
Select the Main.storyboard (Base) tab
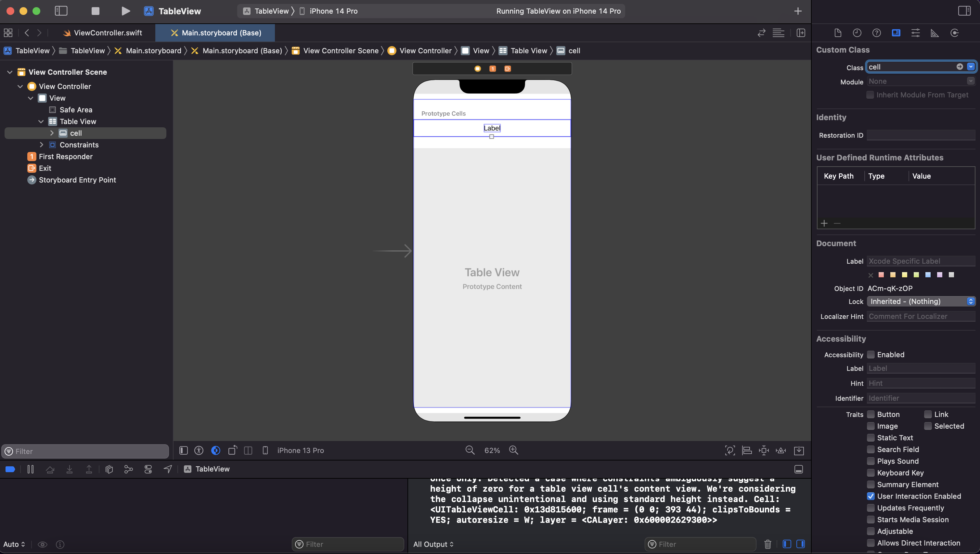pyautogui.click(x=215, y=33)
